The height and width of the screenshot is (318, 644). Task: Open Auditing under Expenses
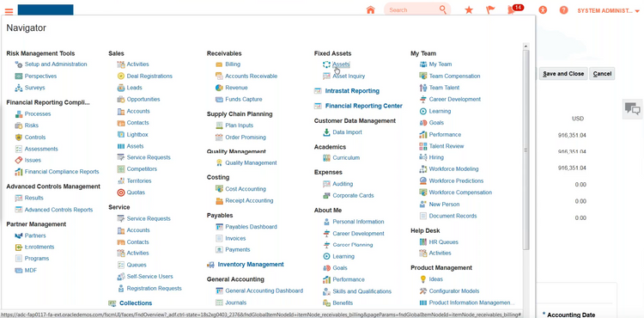click(x=343, y=184)
